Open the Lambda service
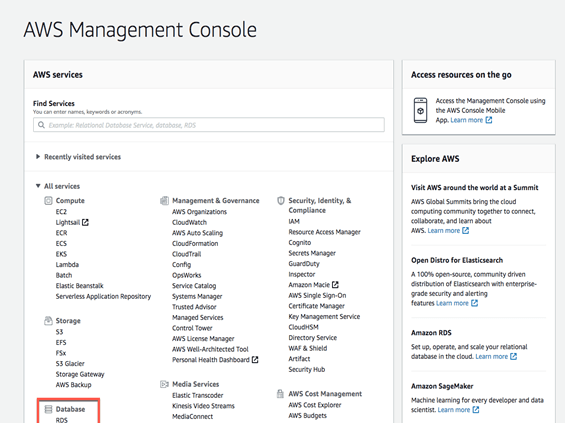This screenshot has height=423, width=565. click(67, 264)
